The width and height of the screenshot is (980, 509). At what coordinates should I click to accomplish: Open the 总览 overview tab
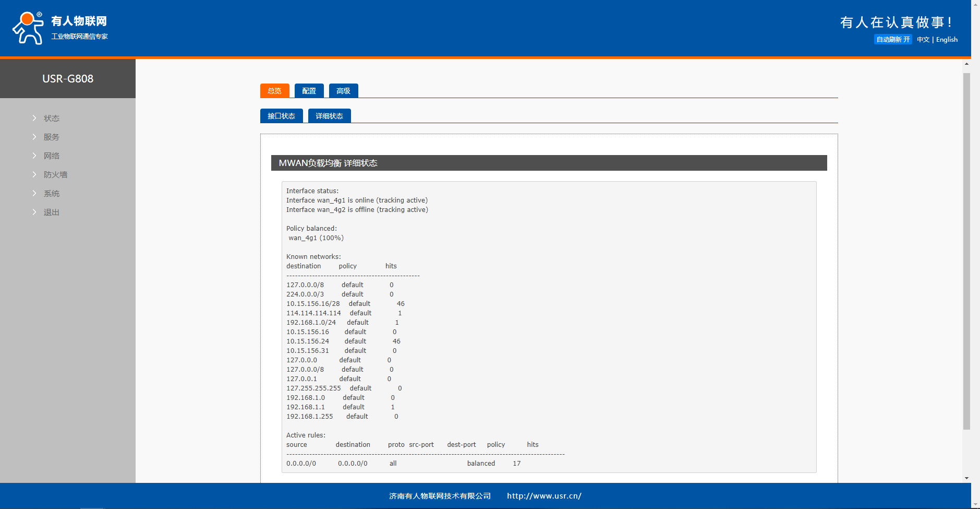pos(274,91)
